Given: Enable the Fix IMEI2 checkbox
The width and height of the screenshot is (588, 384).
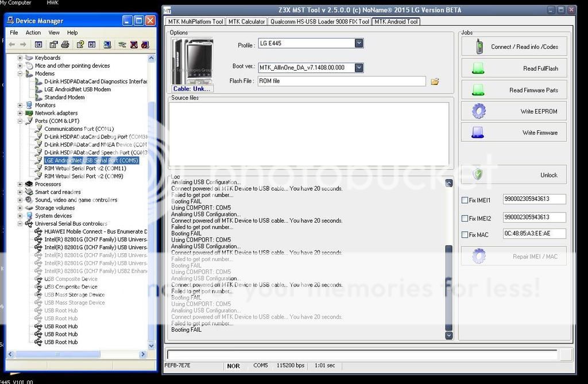Looking at the screenshot, I should click(465, 219).
